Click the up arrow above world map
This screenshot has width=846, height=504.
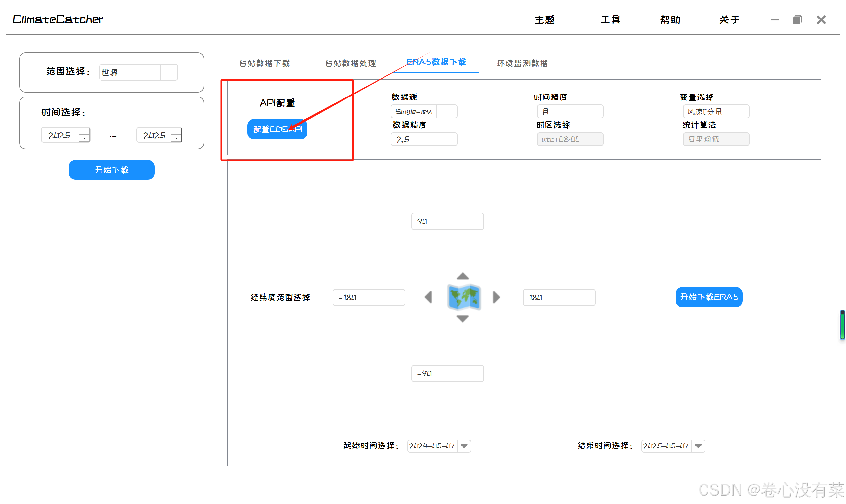point(463,276)
